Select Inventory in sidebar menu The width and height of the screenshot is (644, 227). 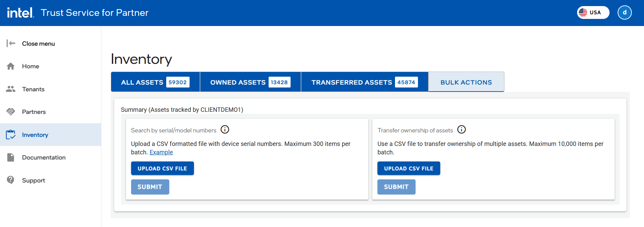pos(51,135)
